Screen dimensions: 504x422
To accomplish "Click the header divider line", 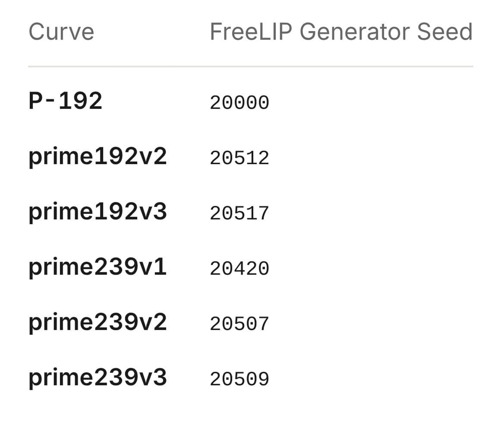I will pos(251,66).
